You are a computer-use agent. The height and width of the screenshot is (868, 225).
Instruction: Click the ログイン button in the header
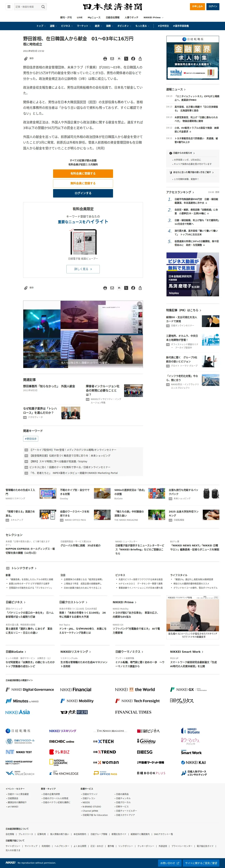click(213, 6)
